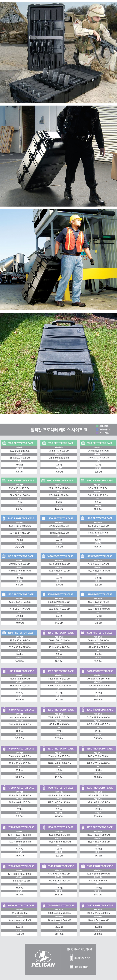Image resolution: width=117 pixels, height=980 pixels.
Task: Click the 1620 Protector Case header
Action: [59, 671]
